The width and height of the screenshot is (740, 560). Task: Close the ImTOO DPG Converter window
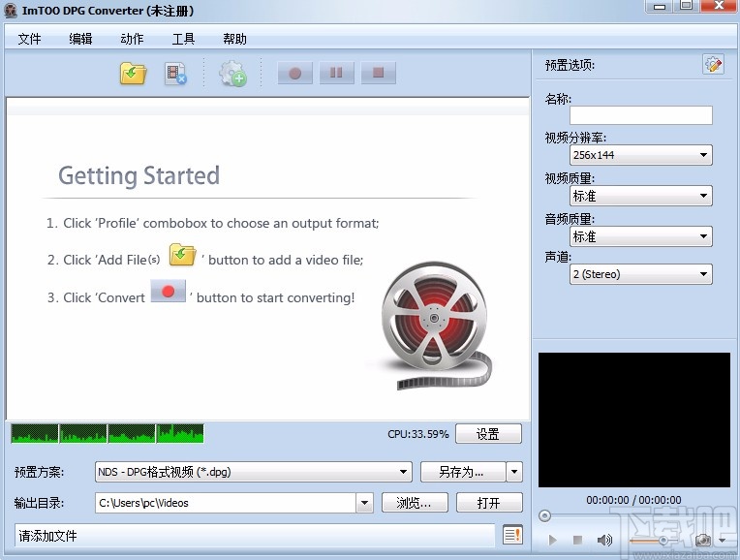[719, 6]
